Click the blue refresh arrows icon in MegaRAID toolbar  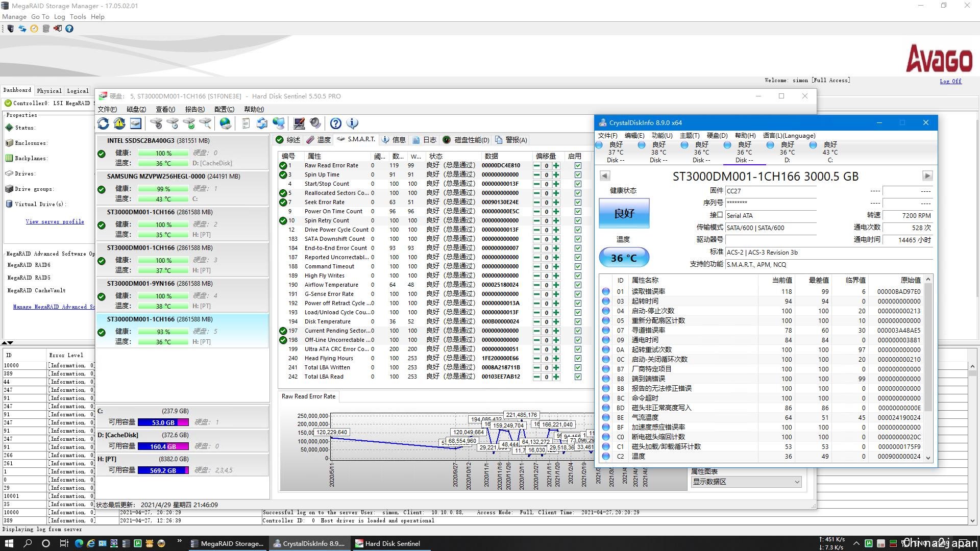(22, 29)
